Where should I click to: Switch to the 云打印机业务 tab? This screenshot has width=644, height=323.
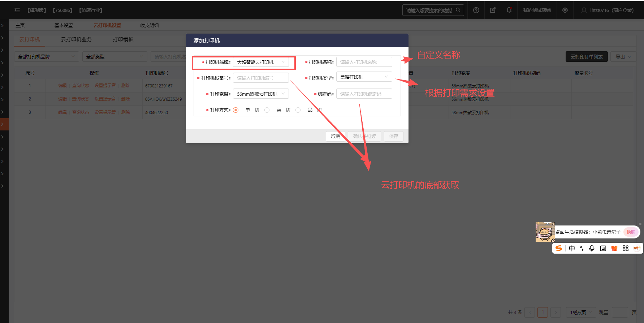click(x=76, y=39)
